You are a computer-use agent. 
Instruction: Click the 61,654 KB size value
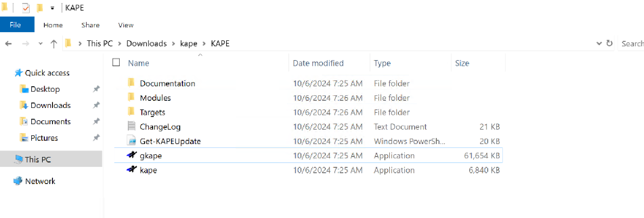[x=482, y=155]
